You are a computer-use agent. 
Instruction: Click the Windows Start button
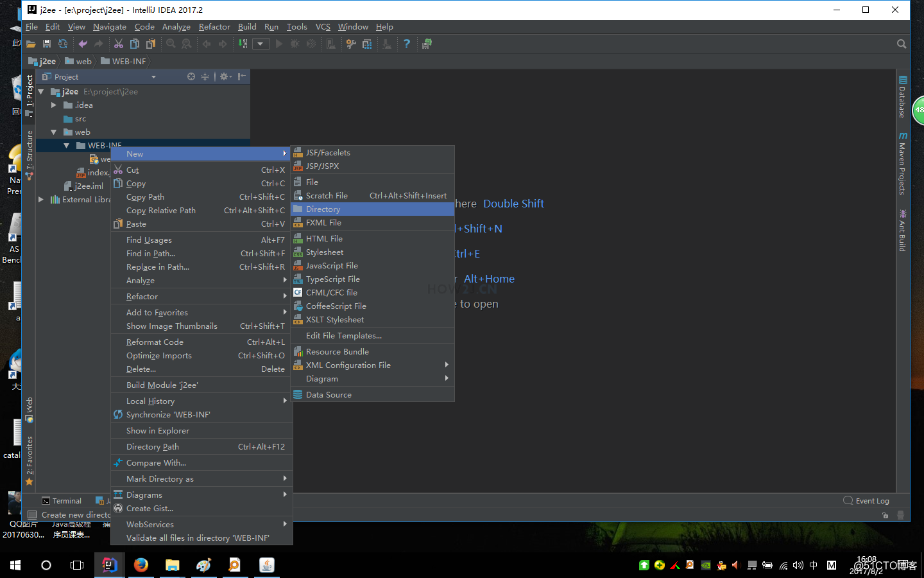(x=15, y=565)
